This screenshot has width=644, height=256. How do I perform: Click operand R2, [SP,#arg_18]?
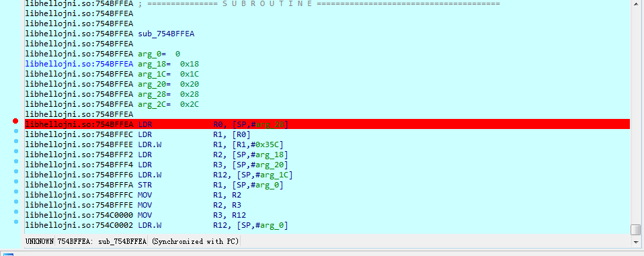pyautogui.click(x=251, y=155)
